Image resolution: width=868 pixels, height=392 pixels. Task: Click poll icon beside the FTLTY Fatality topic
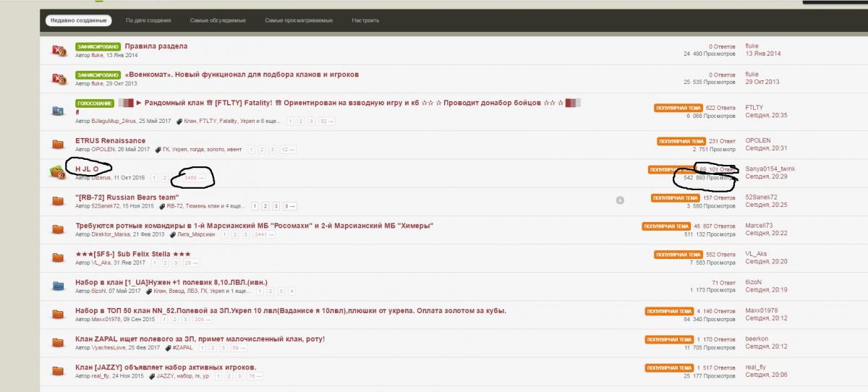[x=59, y=111]
